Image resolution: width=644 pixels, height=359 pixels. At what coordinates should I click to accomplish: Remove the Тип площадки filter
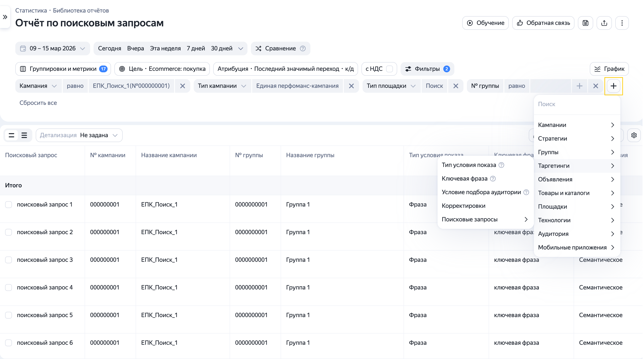(456, 86)
